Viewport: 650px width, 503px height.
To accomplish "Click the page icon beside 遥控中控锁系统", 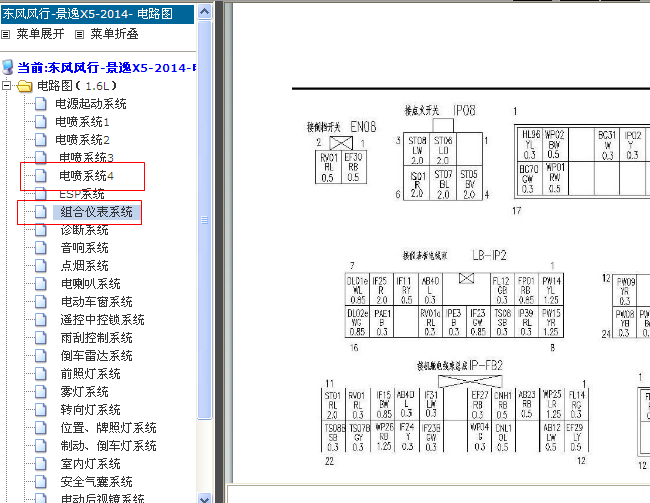I will point(41,320).
